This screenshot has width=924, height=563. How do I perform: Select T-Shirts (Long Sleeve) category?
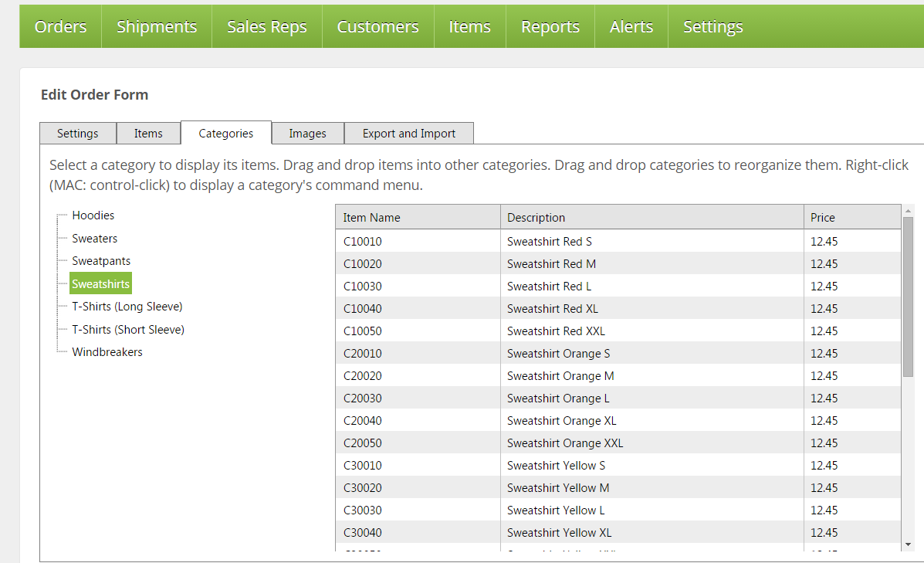pyautogui.click(x=127, y=307)
